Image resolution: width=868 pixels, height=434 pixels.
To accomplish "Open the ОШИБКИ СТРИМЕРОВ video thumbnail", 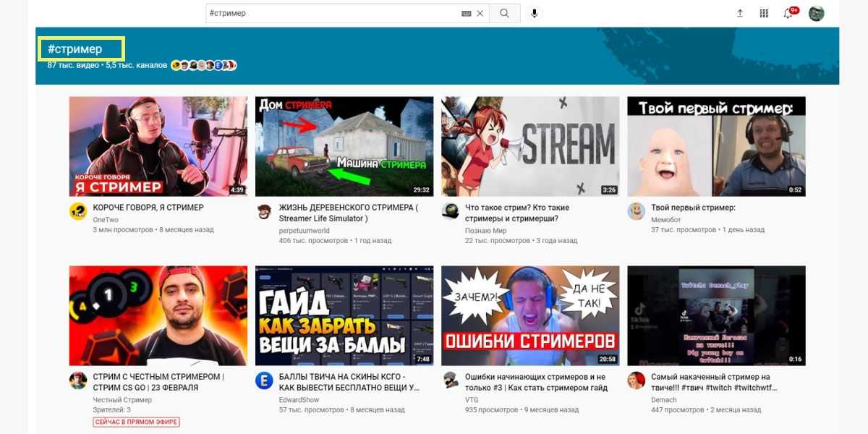I will click(530, 315).
